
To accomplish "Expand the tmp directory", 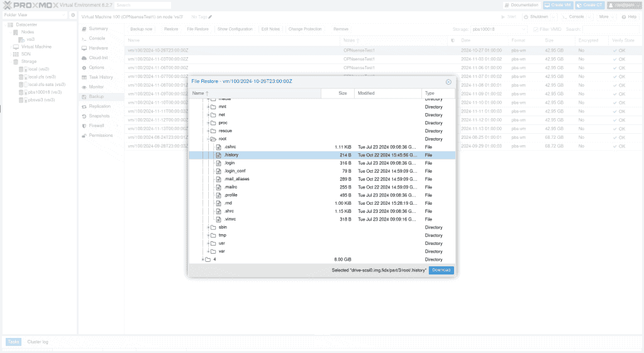I will click(208, 235).
